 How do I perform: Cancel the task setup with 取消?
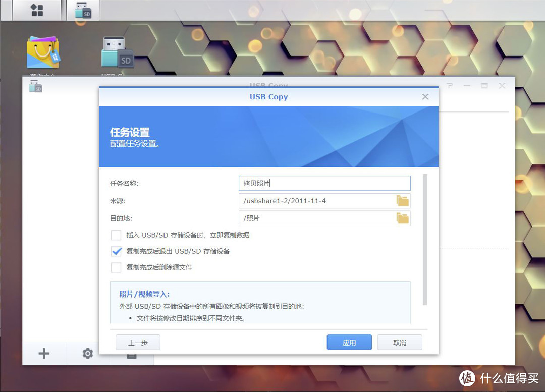[399, 342]
